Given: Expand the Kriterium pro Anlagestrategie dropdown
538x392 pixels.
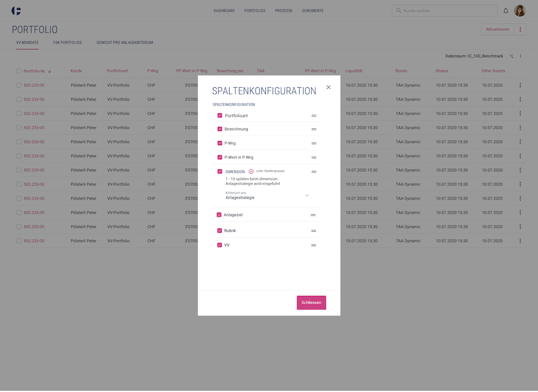Looking at the screenshot, I should coord(307,196).
